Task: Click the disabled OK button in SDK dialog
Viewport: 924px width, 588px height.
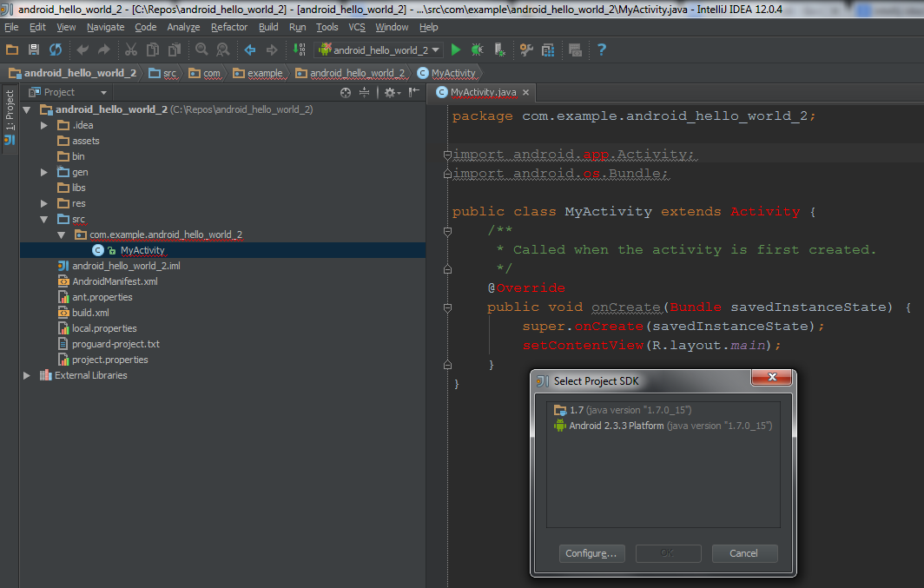Action: tap(668, 553)
